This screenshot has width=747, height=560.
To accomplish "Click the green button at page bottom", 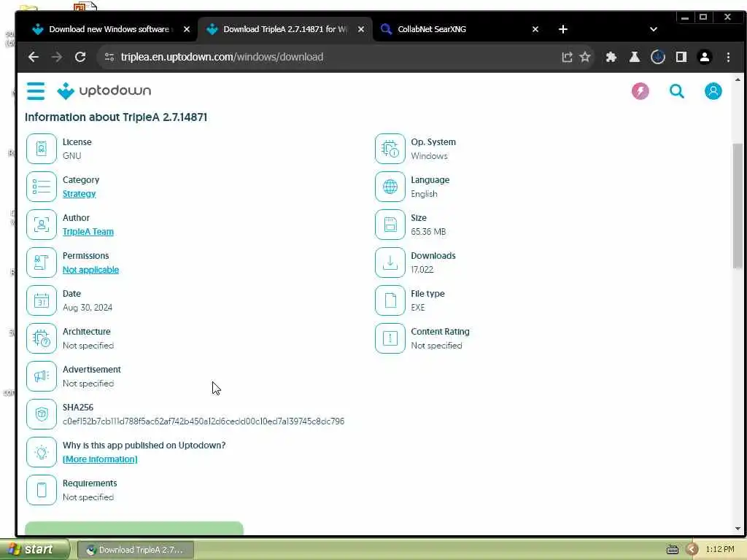I will [x=134, y=529].
